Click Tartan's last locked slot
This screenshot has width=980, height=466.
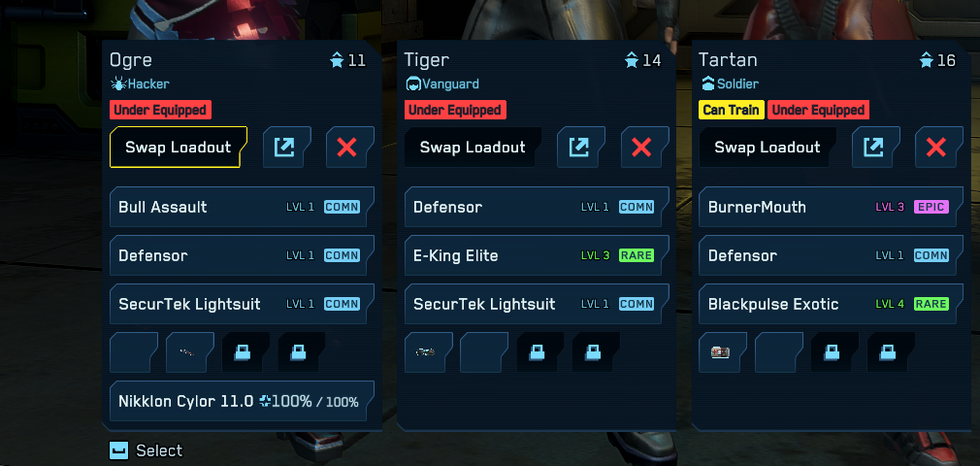[891, 352]
